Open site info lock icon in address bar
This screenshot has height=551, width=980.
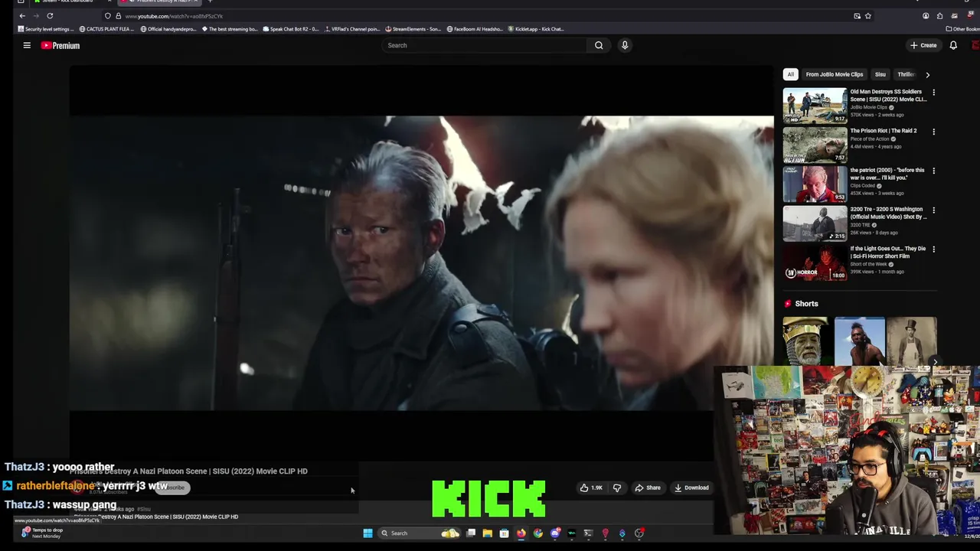coord(118,16)
